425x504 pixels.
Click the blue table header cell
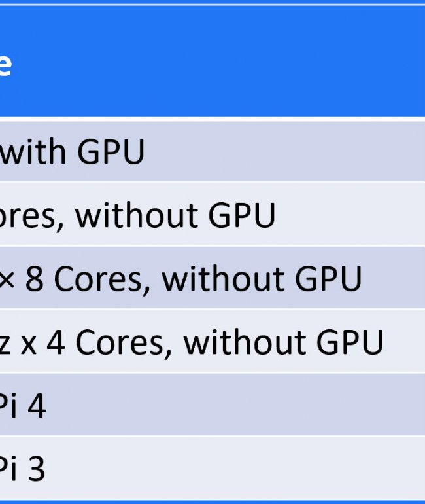tap(212, 61)
